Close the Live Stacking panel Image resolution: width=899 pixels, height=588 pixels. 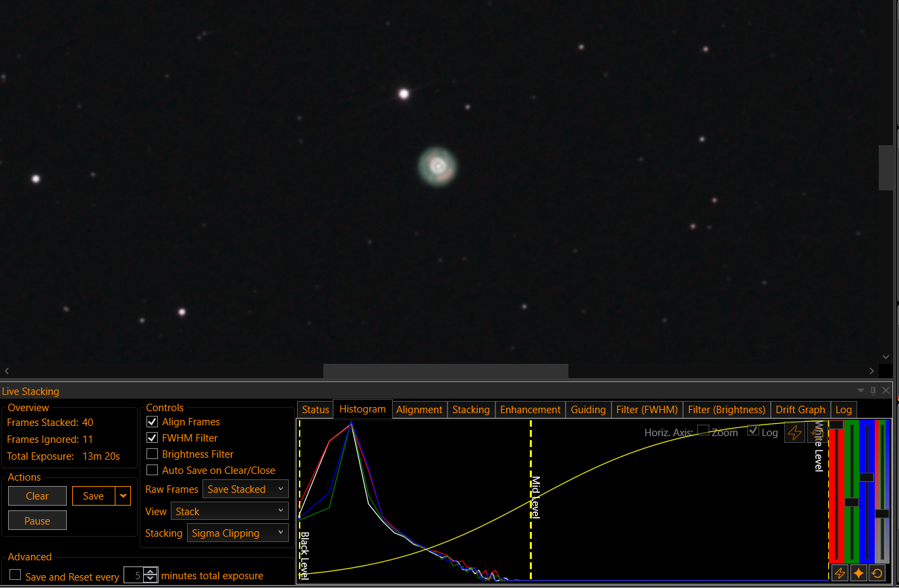click(886, 391)
